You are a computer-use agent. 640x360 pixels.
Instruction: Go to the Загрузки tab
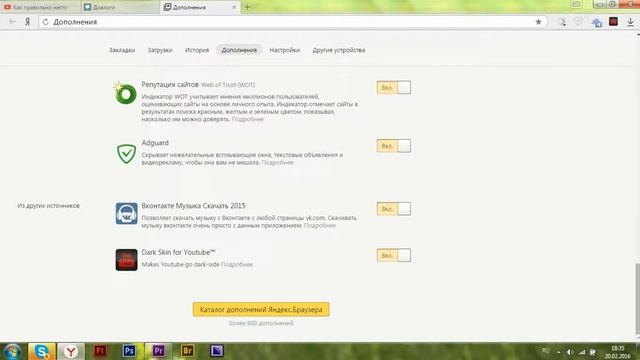pyautogui.click(x=160, y=50)
